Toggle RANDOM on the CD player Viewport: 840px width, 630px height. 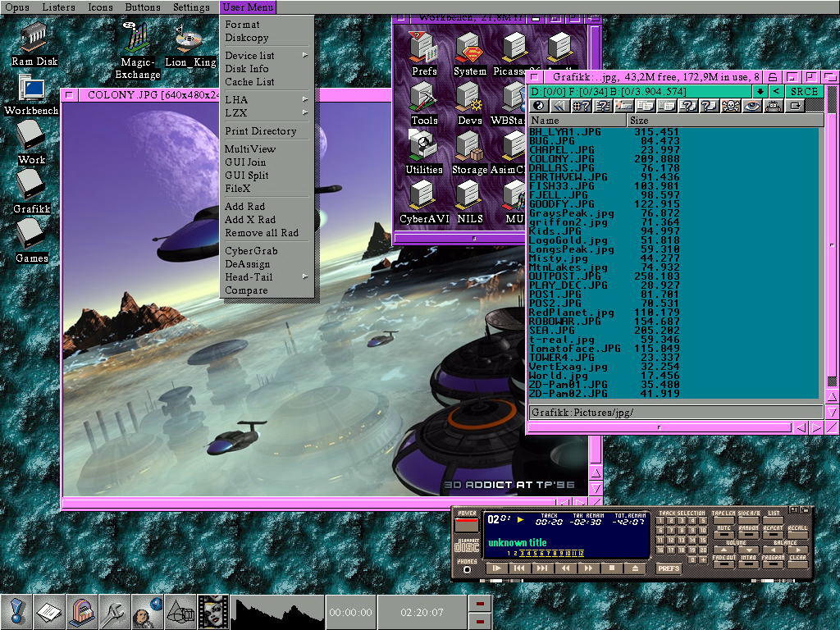pyautogui.click(x=748, y=534)
